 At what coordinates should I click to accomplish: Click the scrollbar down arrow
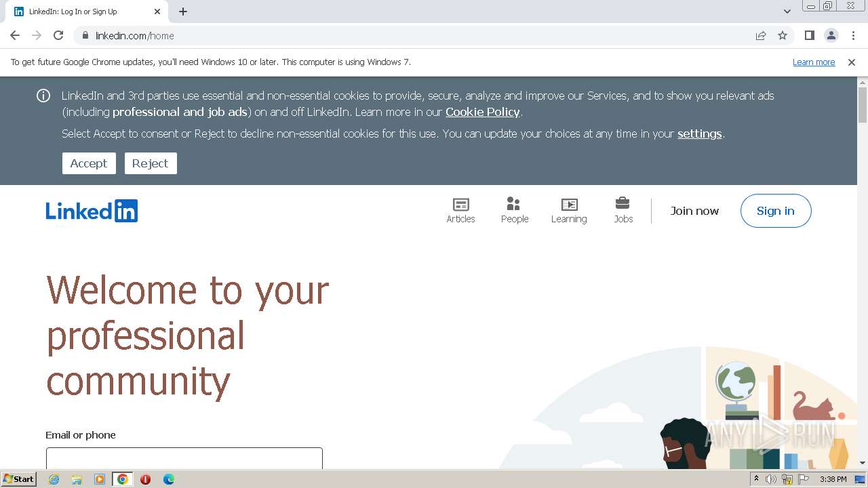pos(863,463)
